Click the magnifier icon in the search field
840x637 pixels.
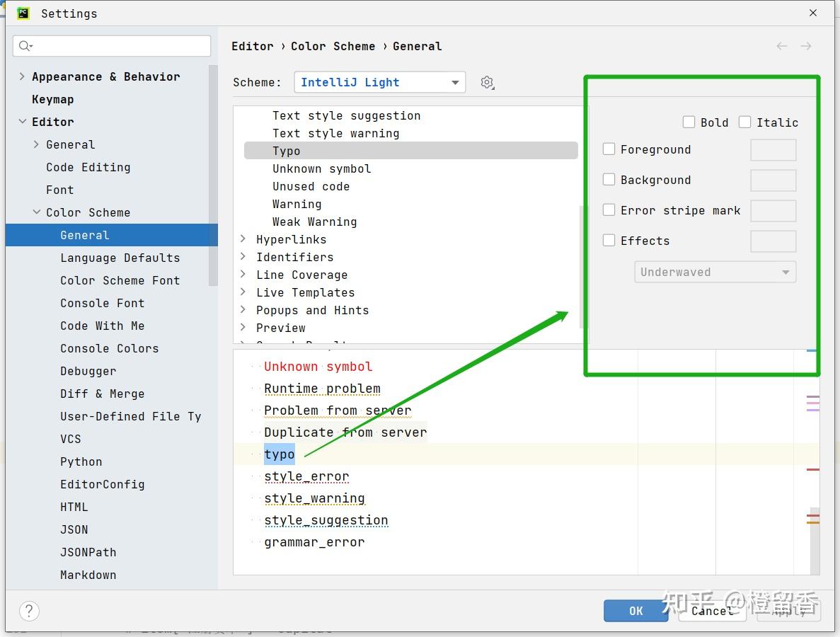click(25, 45)
